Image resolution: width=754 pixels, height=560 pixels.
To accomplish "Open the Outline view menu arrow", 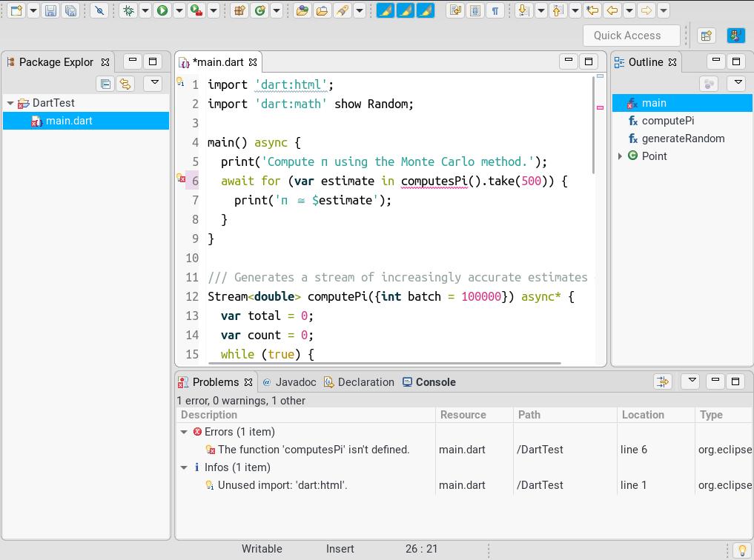I will click(x=738, y=83).
